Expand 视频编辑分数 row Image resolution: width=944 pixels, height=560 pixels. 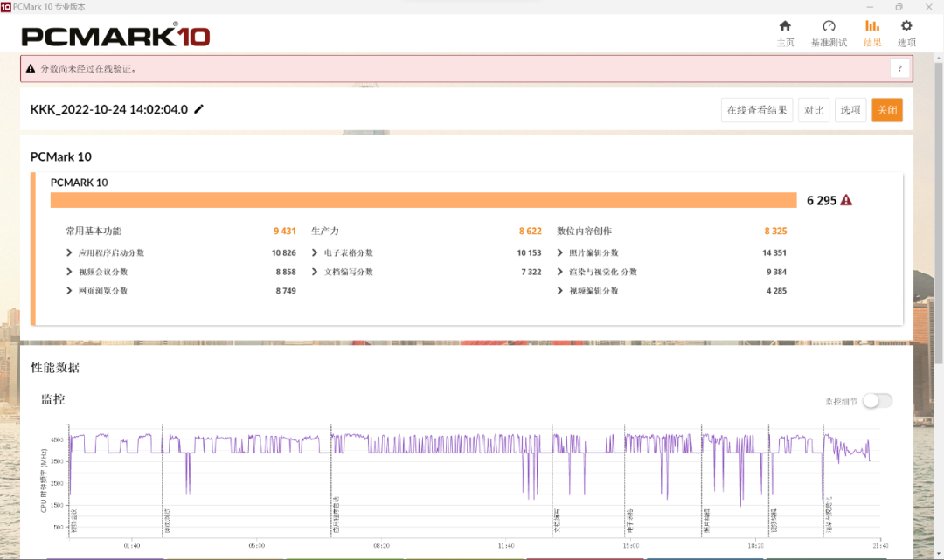pos(560,291)
